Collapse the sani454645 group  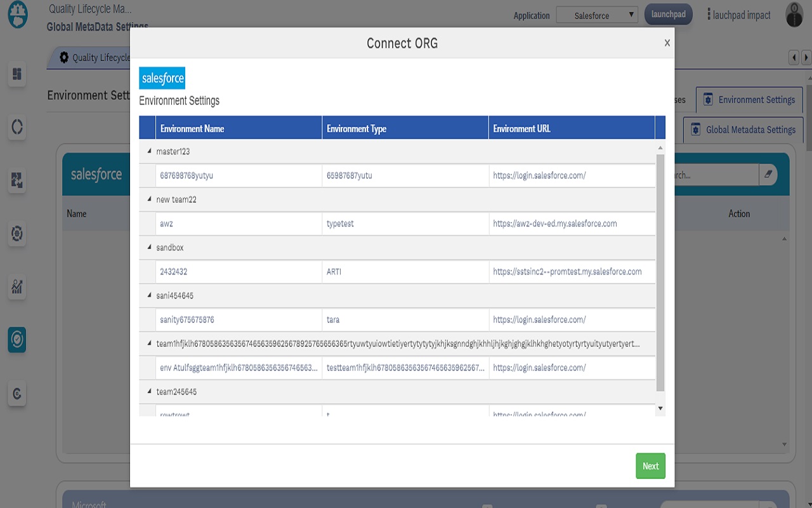tap(150, 296)
